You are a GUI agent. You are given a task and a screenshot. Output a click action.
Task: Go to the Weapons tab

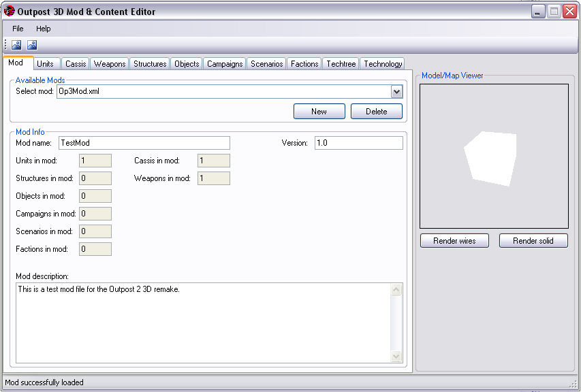coord(110,64)
